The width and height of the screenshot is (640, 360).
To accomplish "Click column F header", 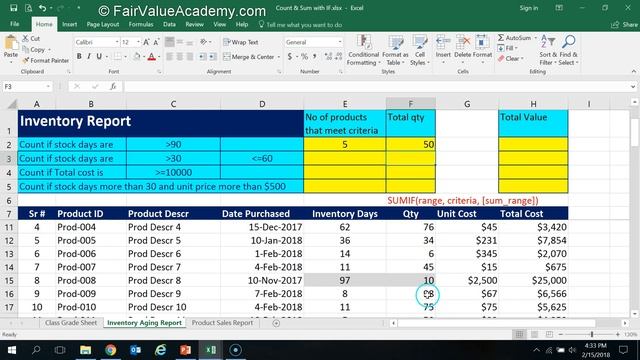I will click(411, 104).
